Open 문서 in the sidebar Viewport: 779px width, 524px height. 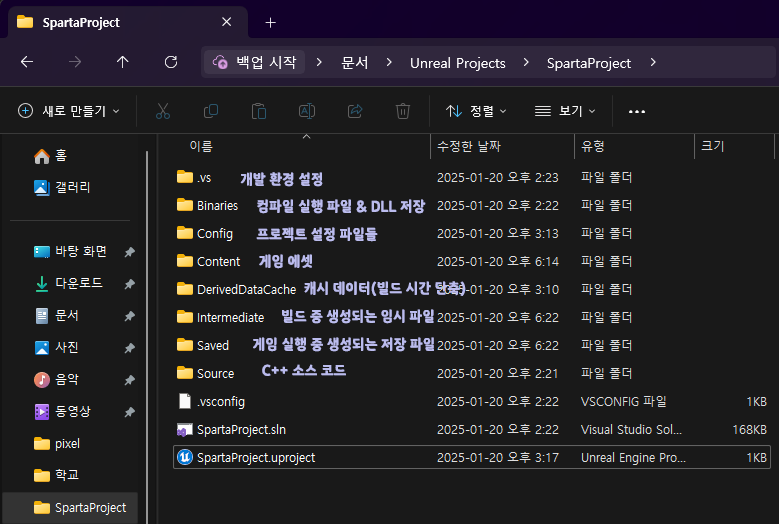click(x=57, y=315)
